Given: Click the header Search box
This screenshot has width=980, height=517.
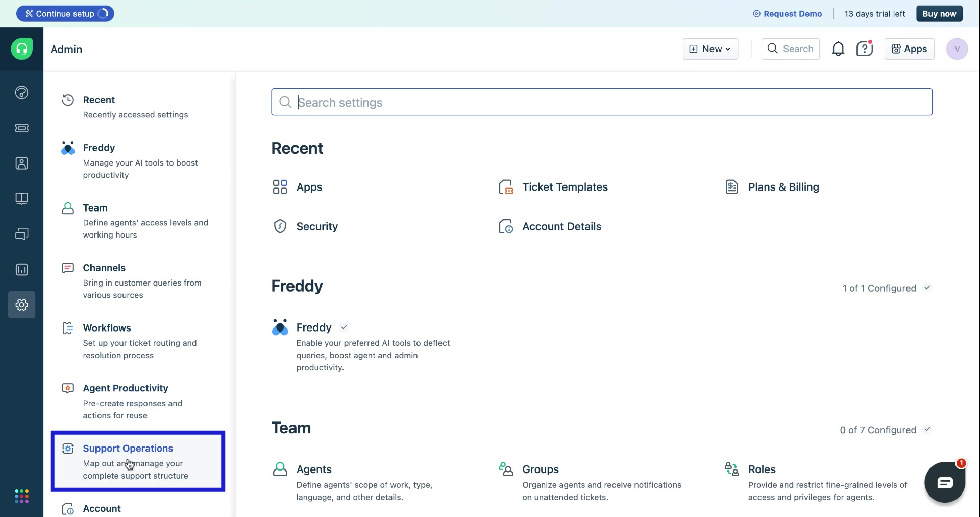Looking at the screenshot, I should pyautogui.click(x=790, y=49).
